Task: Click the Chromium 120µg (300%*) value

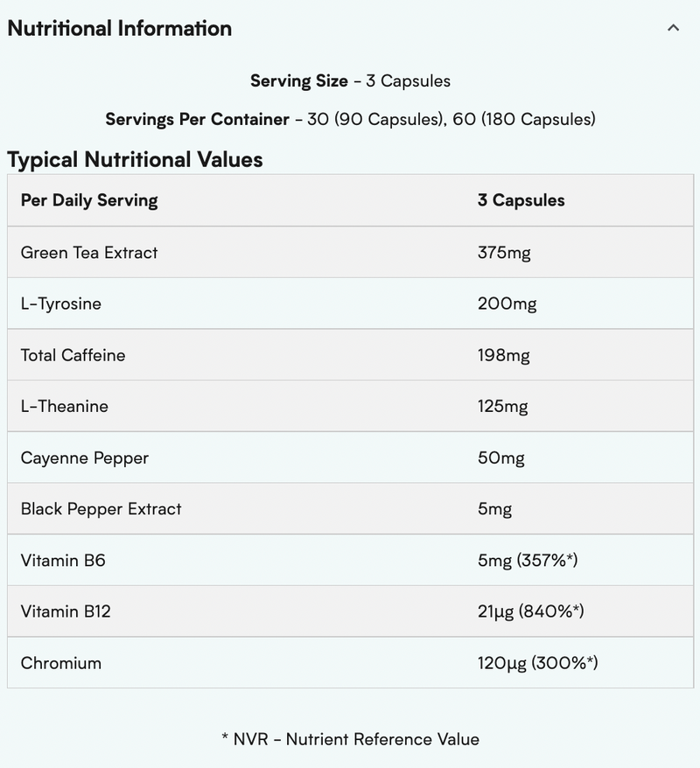Action: pyautogui.click(x=537, y=663)
